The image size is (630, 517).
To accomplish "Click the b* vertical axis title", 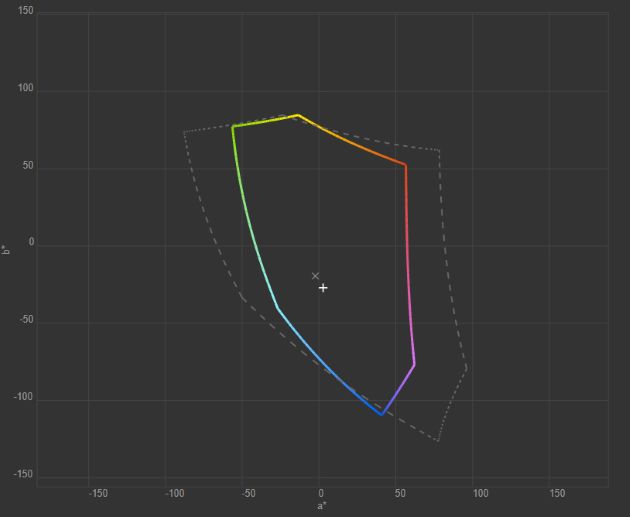I will 6,249.
